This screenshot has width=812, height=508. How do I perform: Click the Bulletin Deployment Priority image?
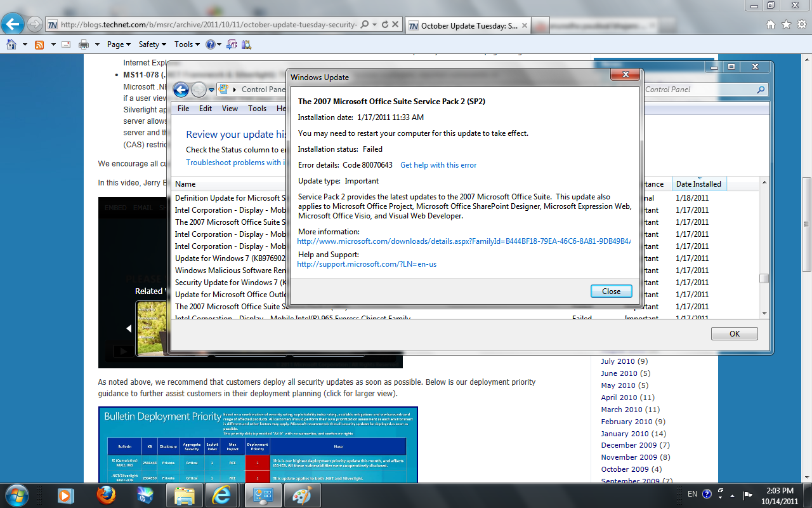pyautogui.click(x=258, y=444)
